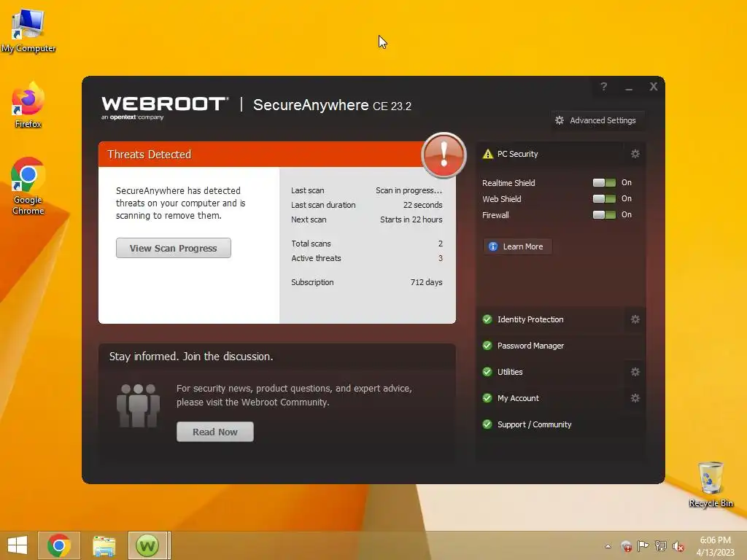Viewport: 747px width, 560px height.
Task: Click the 'Starts in 22 hours' text
Action: 411,219
